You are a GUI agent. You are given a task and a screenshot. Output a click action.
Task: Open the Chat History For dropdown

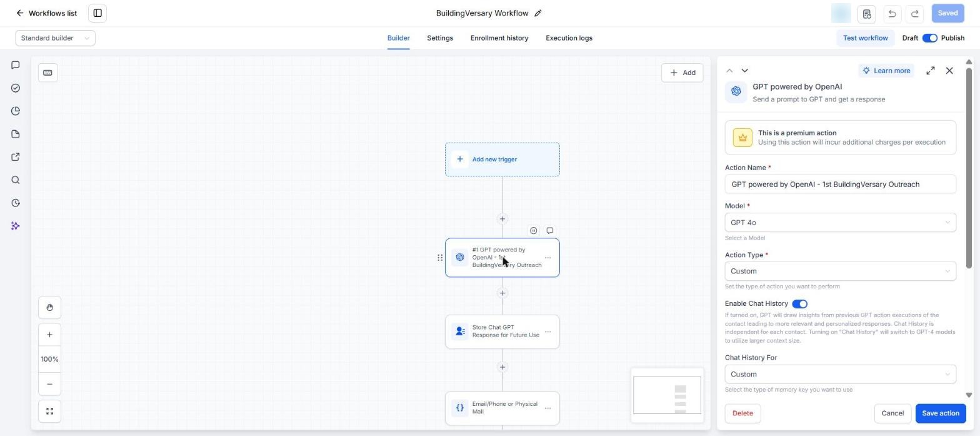pos(840,374)
